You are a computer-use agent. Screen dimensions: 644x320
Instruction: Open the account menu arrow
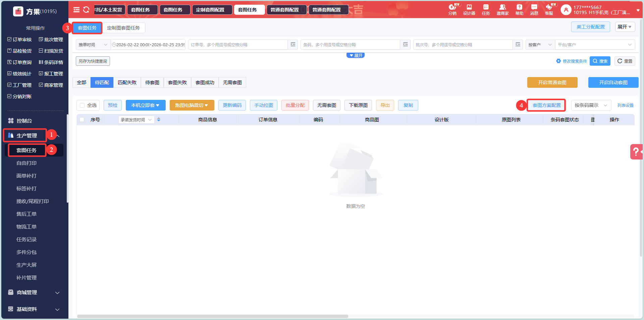638,10
